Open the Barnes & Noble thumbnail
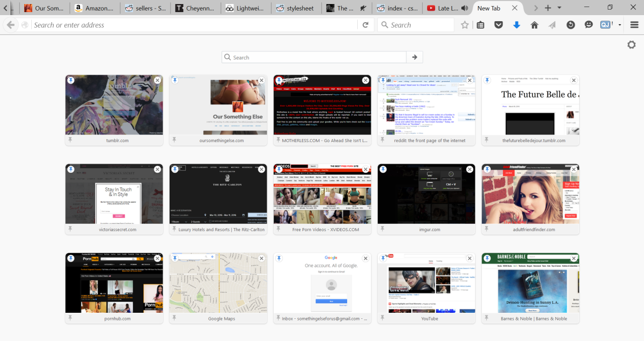This screenshot has width=644, height=341. (530, 283)
